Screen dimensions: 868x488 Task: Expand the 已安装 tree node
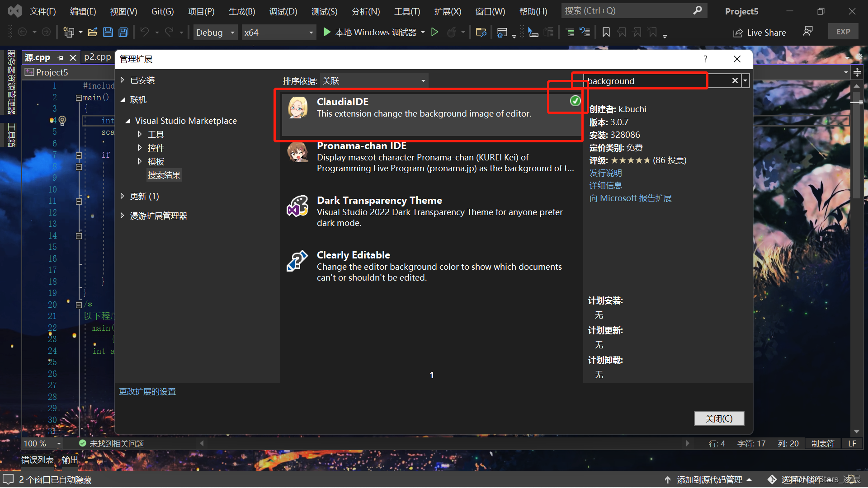pyautogui.click(x=123, y=80)
